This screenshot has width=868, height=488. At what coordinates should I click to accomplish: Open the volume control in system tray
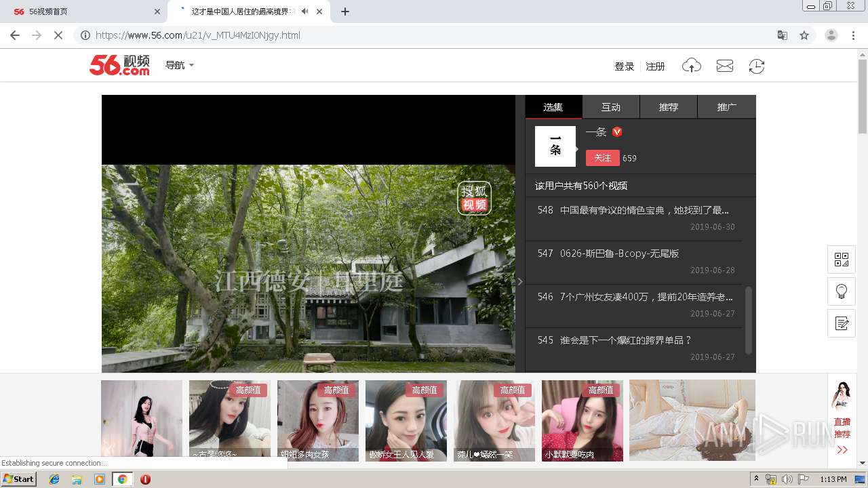tap(787, 479)
